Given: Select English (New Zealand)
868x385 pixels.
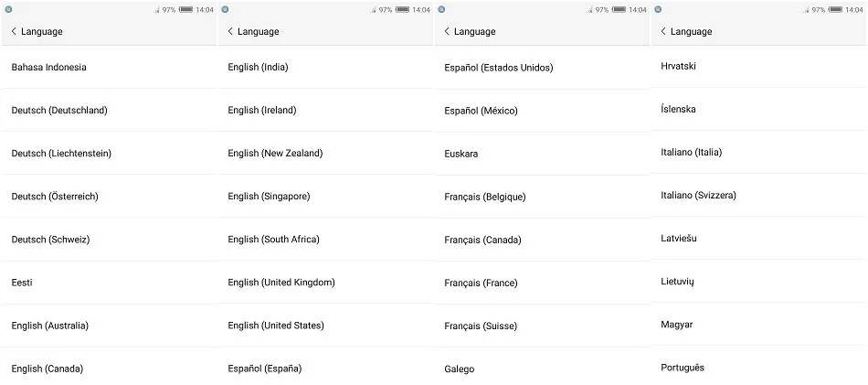Looking at the screenshot, I should tap(275, 153).
